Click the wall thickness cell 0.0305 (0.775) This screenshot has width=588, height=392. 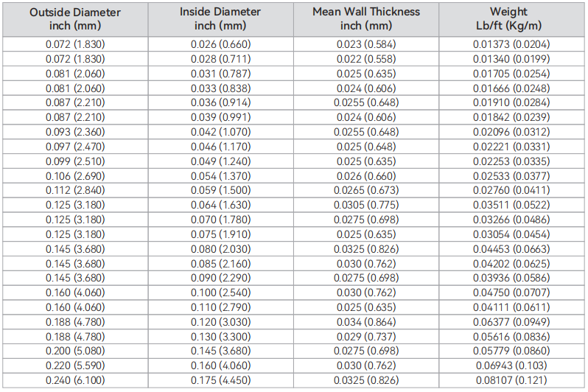366,205
